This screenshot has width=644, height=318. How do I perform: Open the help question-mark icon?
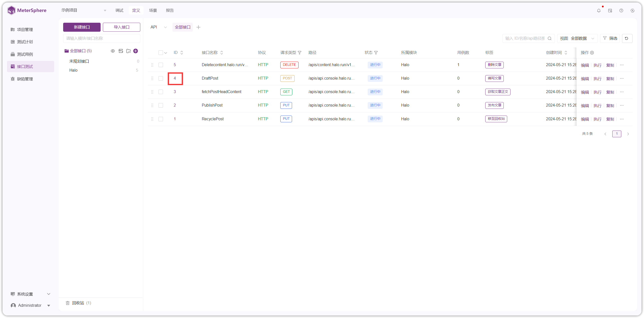coord(621,10)
